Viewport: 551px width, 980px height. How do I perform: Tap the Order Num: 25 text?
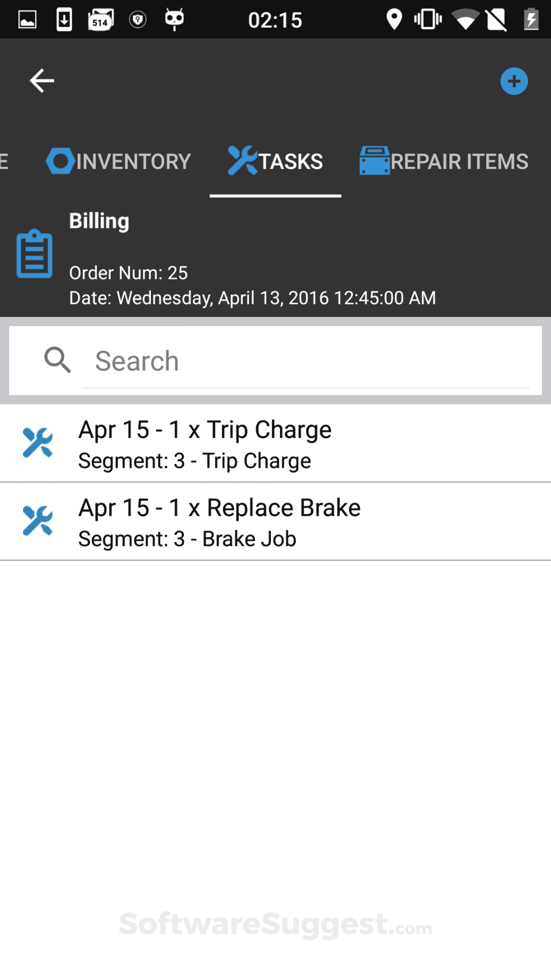tap(128, 273)
